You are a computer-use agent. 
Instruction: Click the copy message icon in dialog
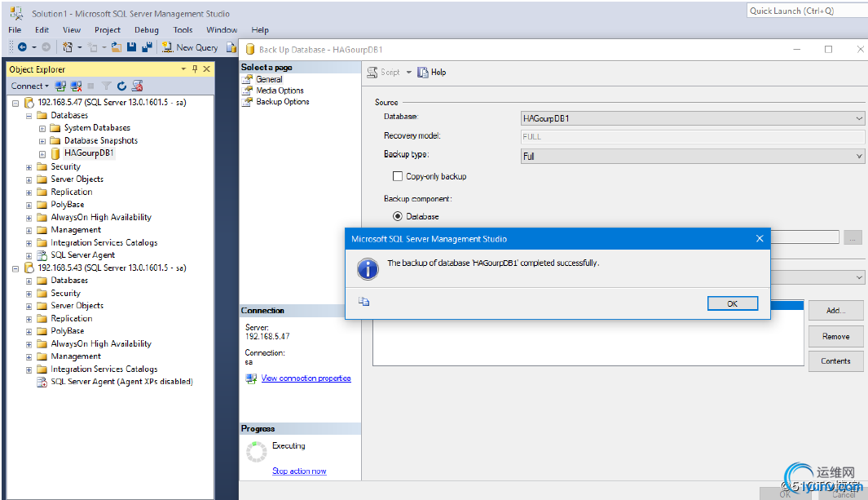(364, 302)
